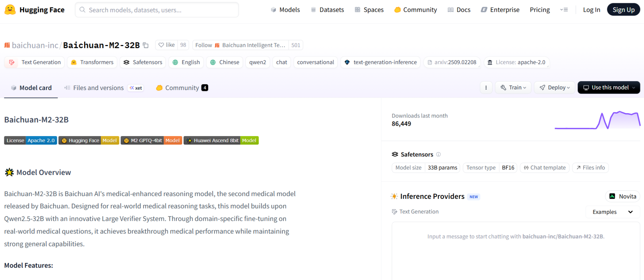Viewport: 644px width, 280px height.
Task: Click the arxiv:2509.02208 paper tag
Action: (452, 62)
